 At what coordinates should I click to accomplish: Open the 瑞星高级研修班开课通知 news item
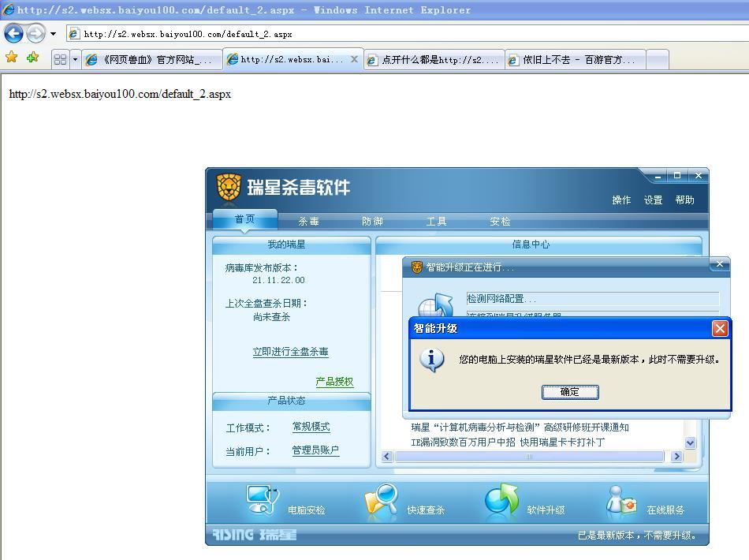tap(520, 427)
